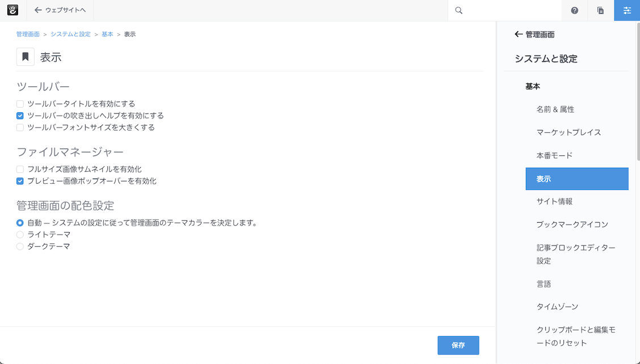Click the Concrete CMS hand logo icon

[12, 10]
